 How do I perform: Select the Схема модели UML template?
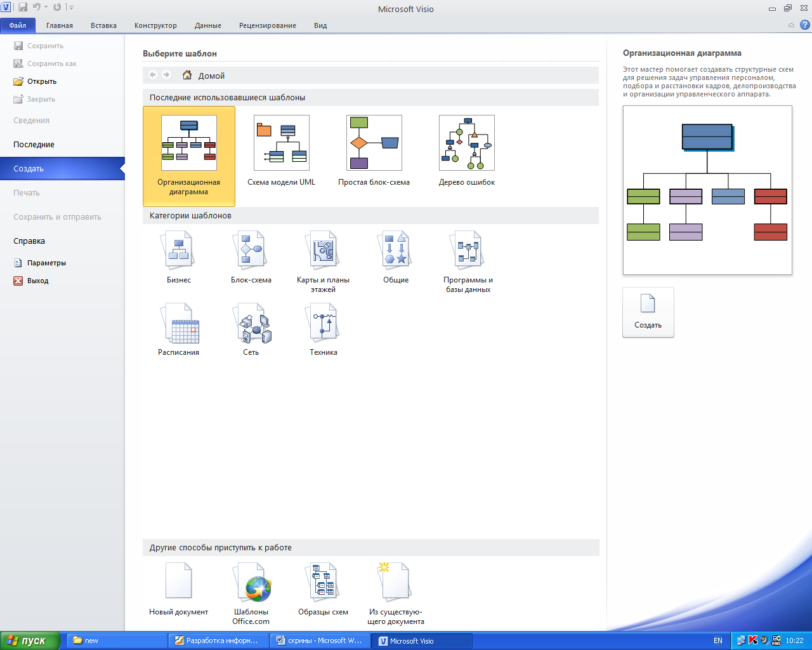coord(282,152)
